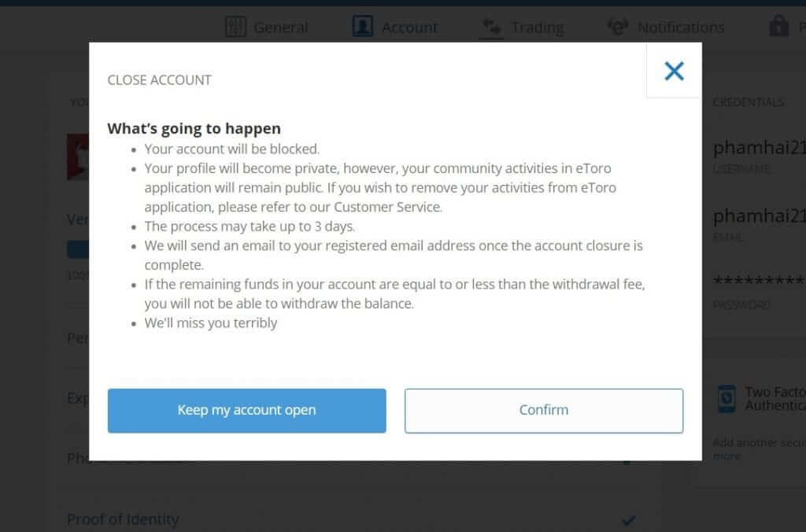
Task: Open the Notifications tab label
Action: pos(681,28)
